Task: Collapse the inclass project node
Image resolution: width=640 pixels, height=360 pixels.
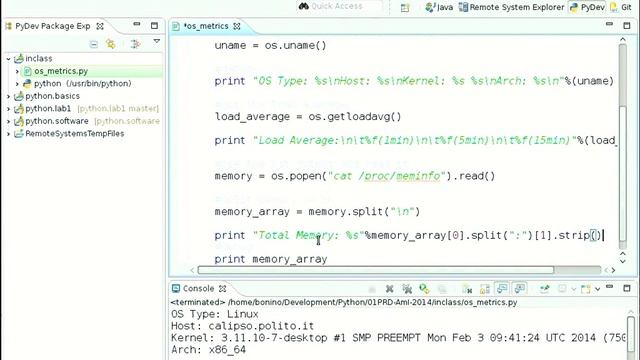Action: [9, 59]
